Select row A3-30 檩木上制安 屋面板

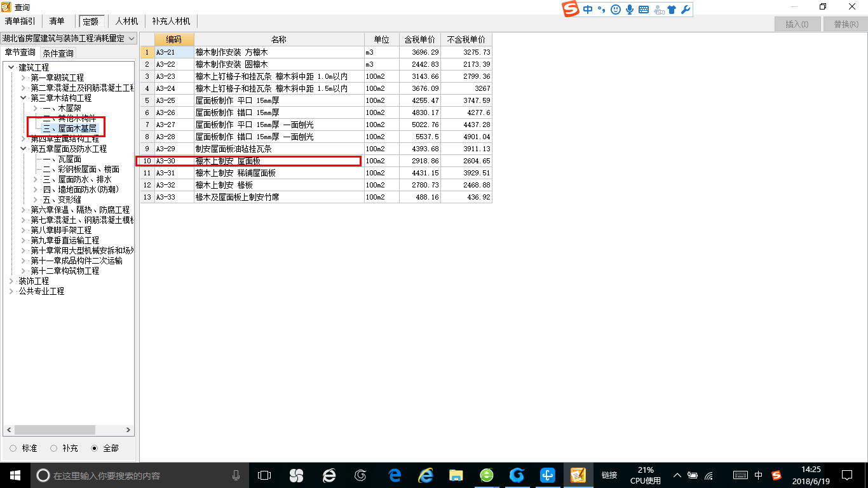316,161
